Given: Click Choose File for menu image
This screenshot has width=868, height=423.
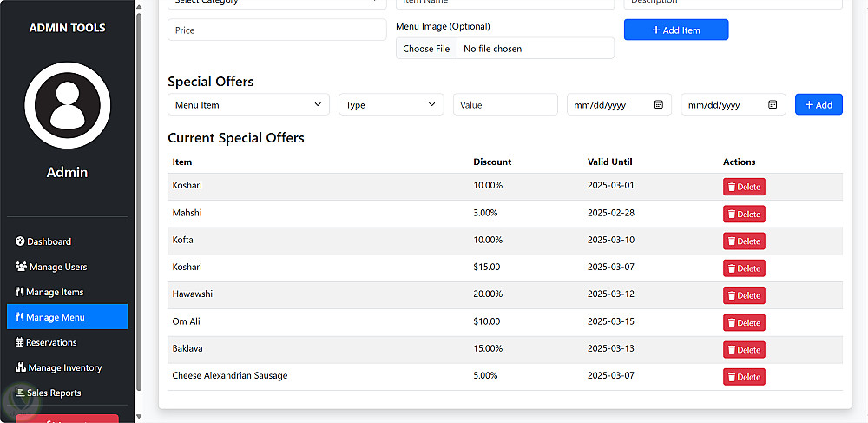Looking at the screenshot, I should (x=426, y=49).
